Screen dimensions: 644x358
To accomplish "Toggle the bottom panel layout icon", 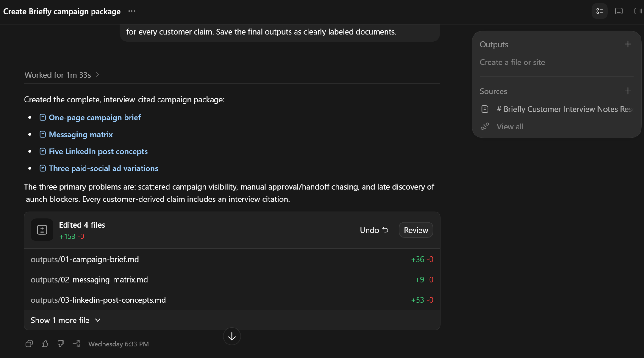I will 619,11.
